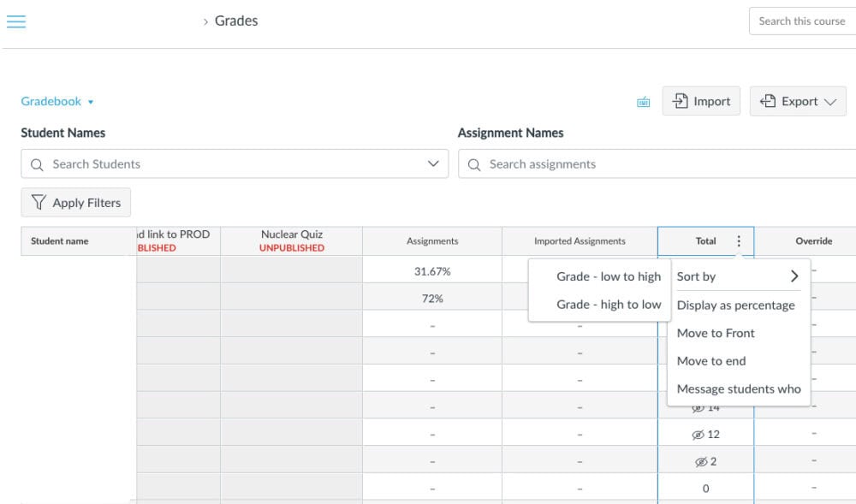Viewport: 856px width, 504px height.
Task: Click the hidden-grade eye icon beside 12
Action: (698, 435)
